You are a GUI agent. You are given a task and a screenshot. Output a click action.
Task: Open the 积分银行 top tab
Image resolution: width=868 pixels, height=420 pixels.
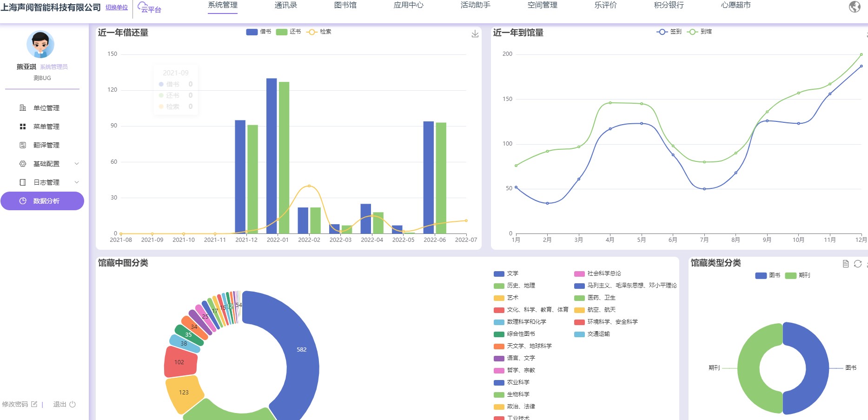tap(669, 5)
